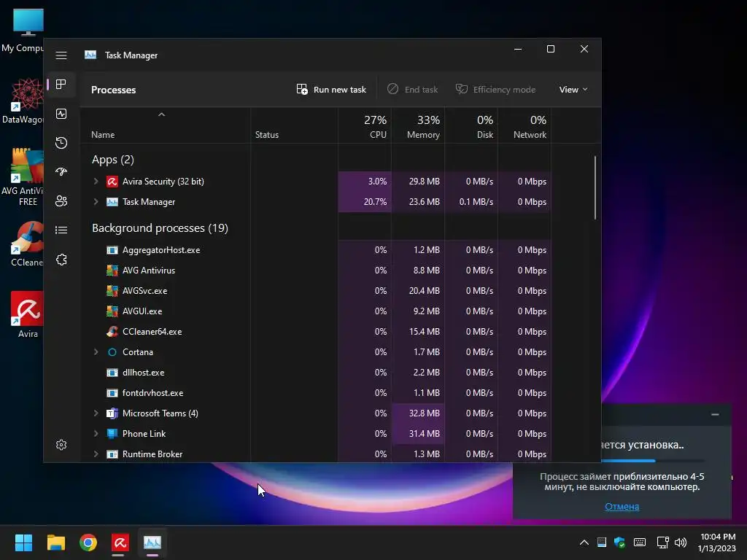Click the Cortana process icon
Viewport: 747px width, 560px height.
pos(112,352)
